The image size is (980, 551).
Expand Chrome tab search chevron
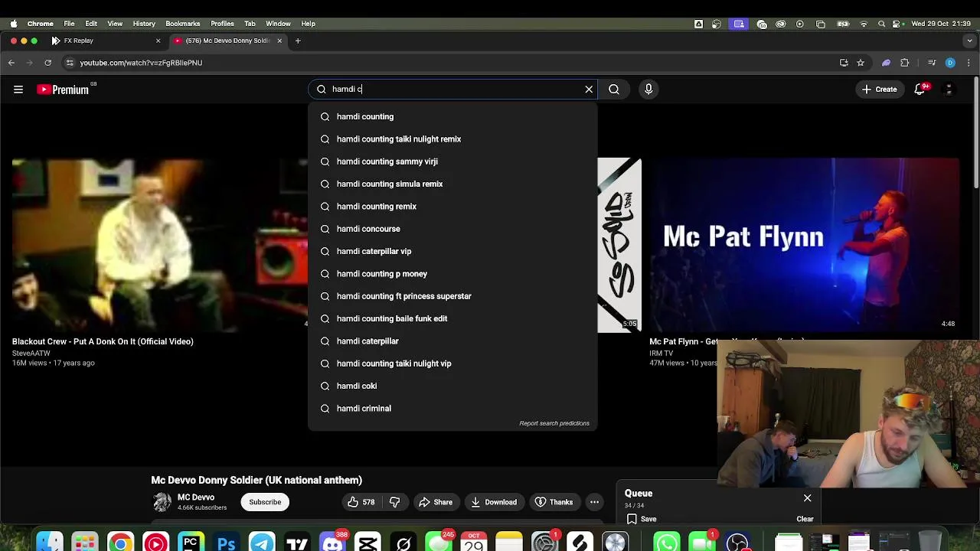click(968, 41)
